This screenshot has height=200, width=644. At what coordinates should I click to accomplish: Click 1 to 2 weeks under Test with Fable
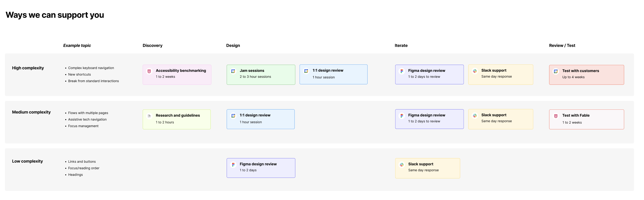point(572,123)
